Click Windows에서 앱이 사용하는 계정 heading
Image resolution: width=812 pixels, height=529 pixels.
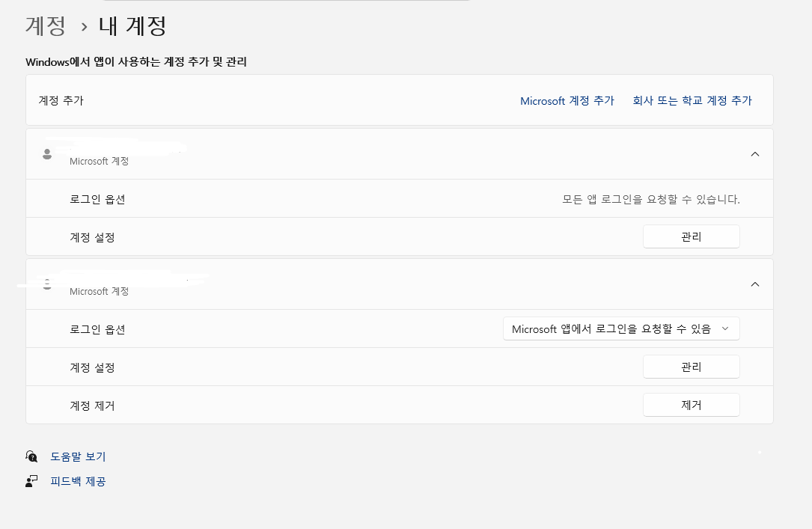coord(136,61)
